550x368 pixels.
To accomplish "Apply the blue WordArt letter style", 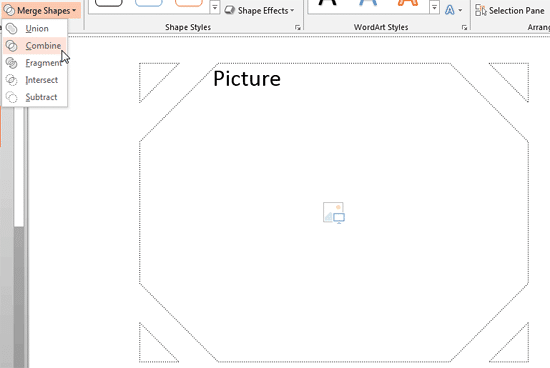I will tap(368, 3).
